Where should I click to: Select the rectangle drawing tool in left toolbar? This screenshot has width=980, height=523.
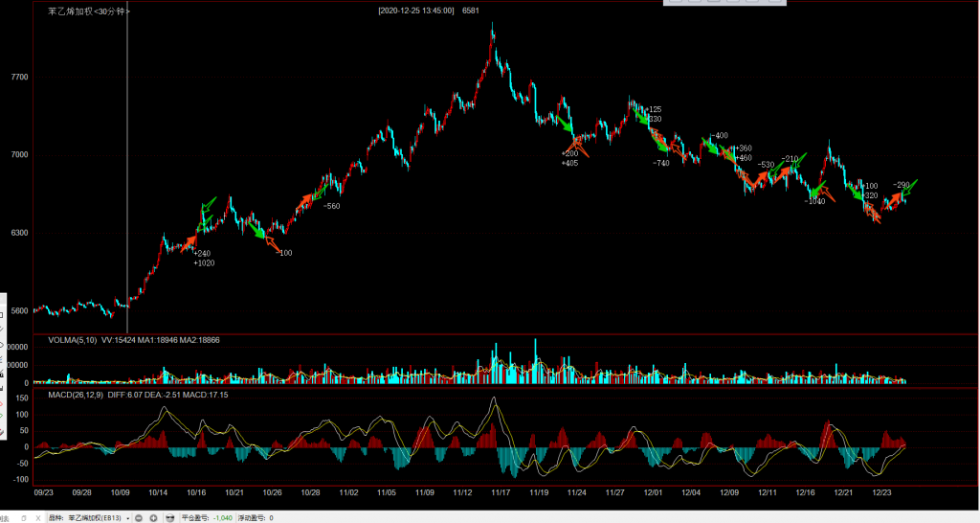tap(3, 313)
